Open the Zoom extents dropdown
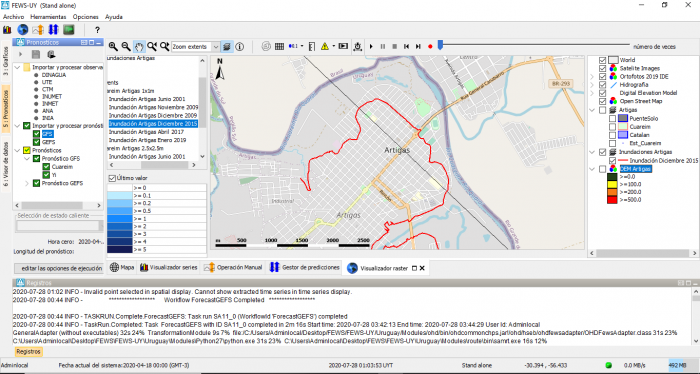 [216, 46]
